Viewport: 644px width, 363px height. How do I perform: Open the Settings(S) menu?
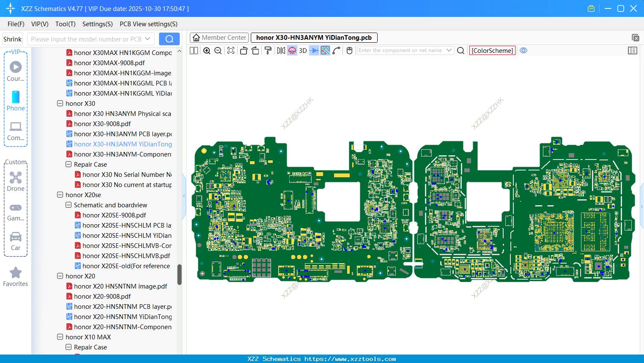click(98, 24)
